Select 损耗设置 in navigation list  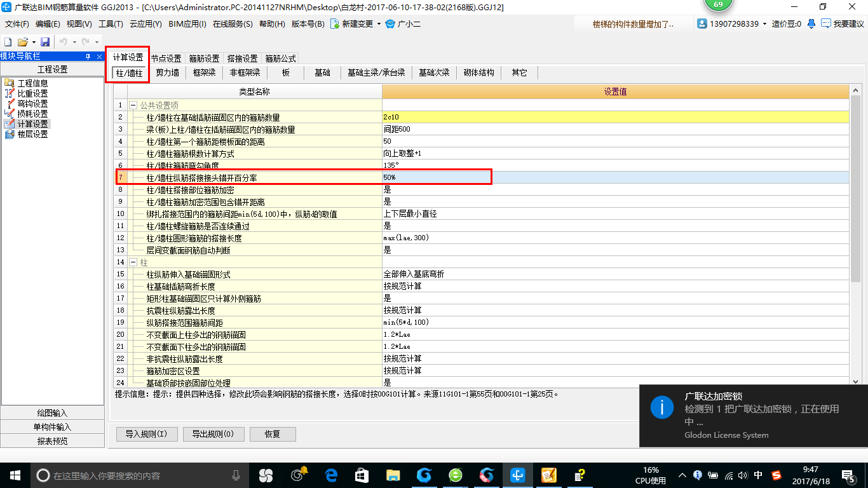tap(32, 114)
